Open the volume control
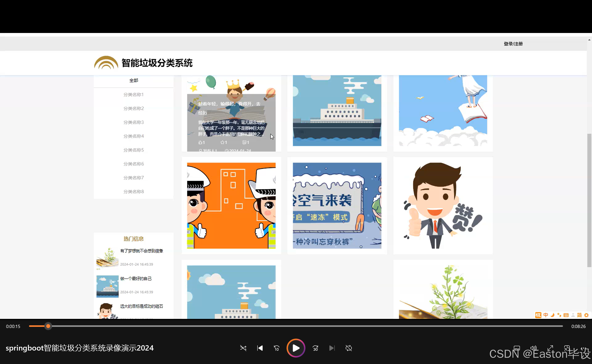Image resolution: width=592 pixels, height=364 pixels. 533,348
